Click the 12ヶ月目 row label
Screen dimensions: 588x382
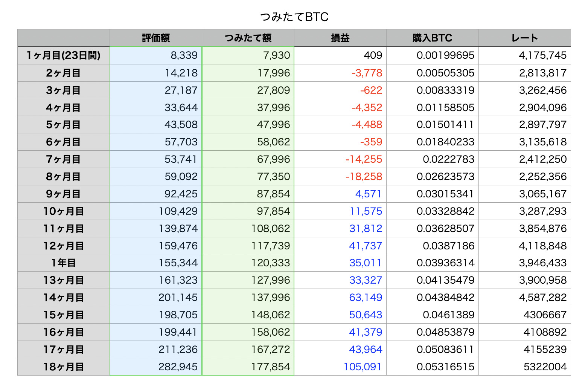tap(64, 246)
